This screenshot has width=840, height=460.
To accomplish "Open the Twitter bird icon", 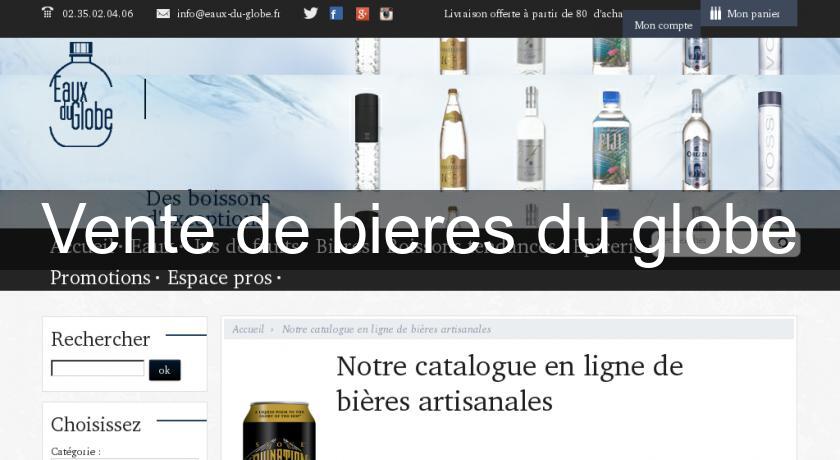I will 311,13.
